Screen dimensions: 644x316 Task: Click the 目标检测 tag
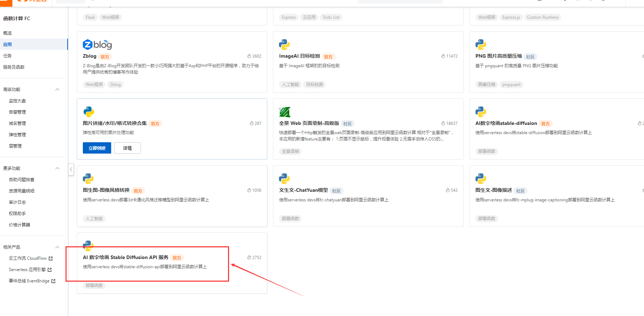pyautogui.click(x=314, y=85)
